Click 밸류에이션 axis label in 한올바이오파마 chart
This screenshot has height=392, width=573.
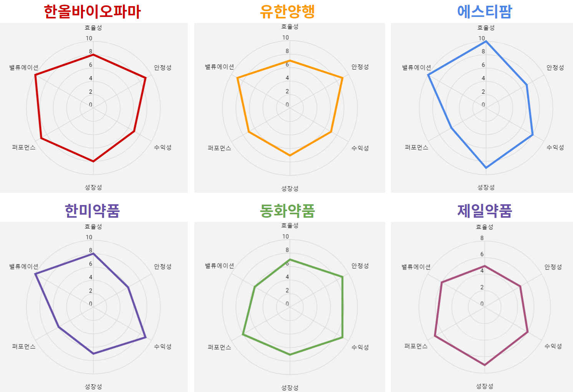[x=24, y=68]
